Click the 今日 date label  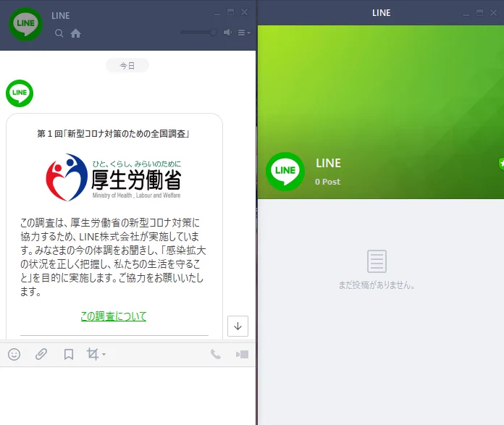coord(127,66)
